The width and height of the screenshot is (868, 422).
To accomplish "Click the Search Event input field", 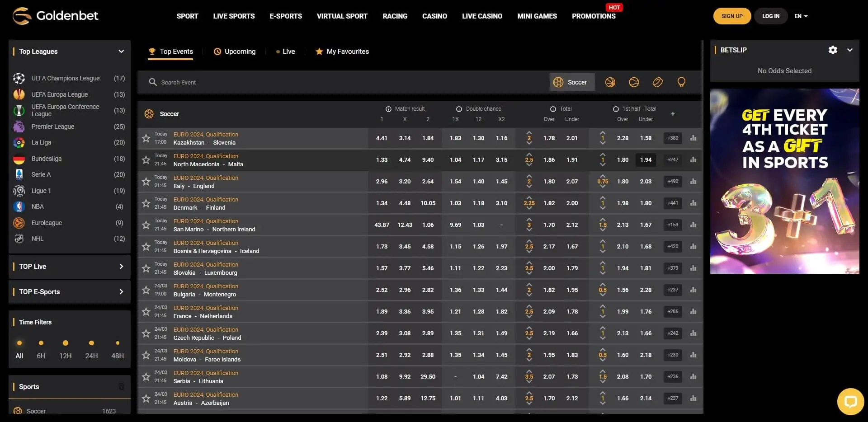I will (x=271, y=82).
